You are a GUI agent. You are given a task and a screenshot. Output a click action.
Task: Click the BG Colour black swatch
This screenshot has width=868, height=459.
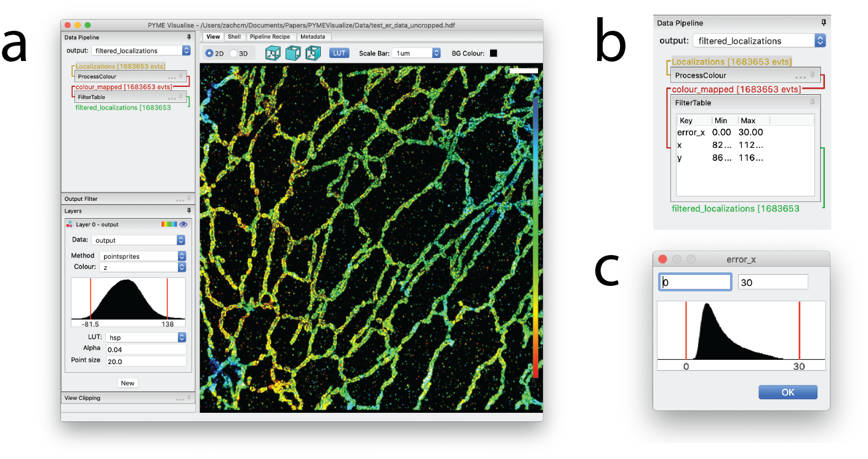tap(493, 54)
